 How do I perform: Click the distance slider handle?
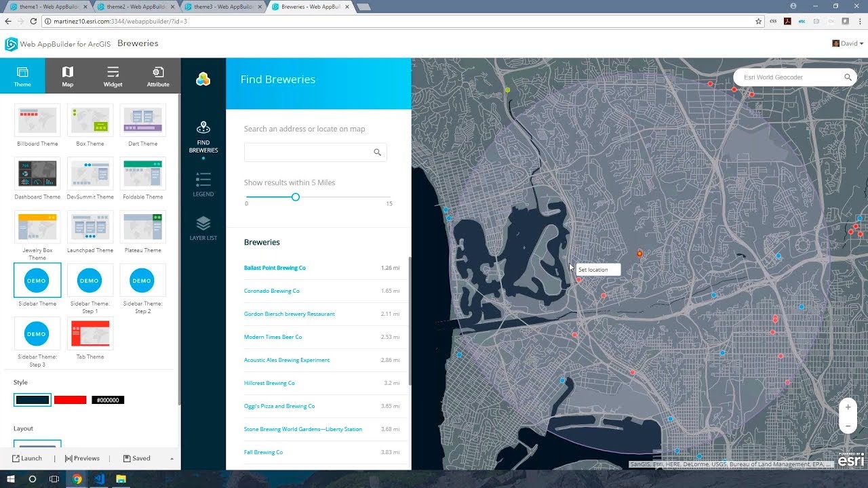click(x=296, y=197)
